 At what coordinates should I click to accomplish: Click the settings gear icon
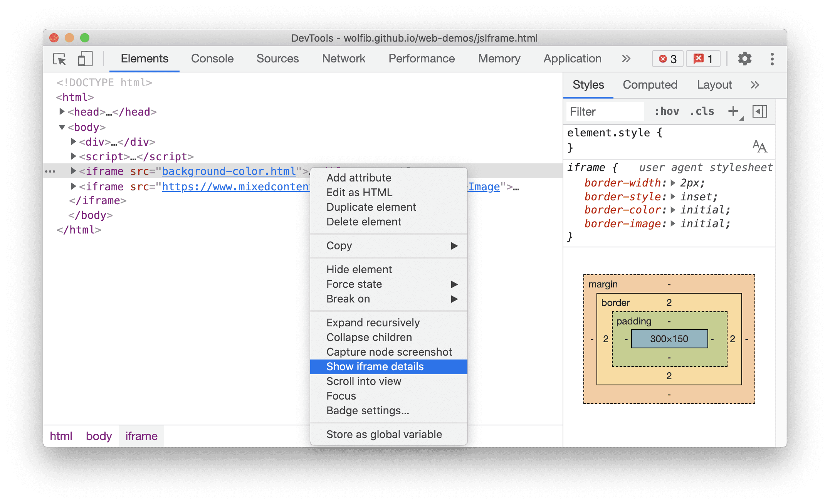[x=744, y=59]
